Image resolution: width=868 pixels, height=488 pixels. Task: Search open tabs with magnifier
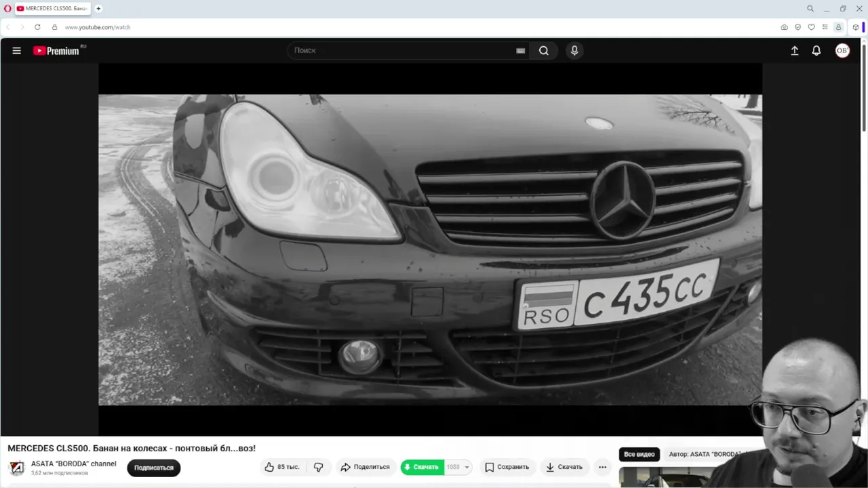coord(810,9)
